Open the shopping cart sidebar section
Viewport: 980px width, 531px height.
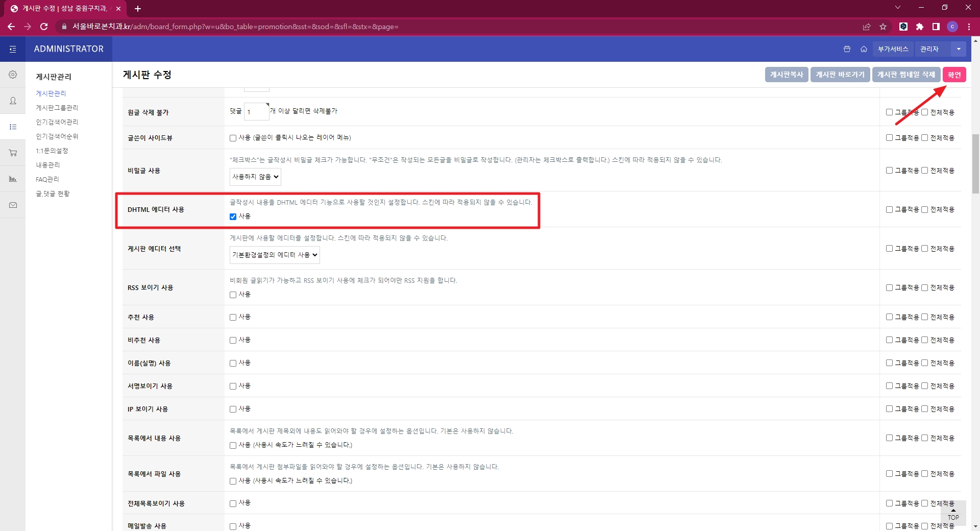13,153
